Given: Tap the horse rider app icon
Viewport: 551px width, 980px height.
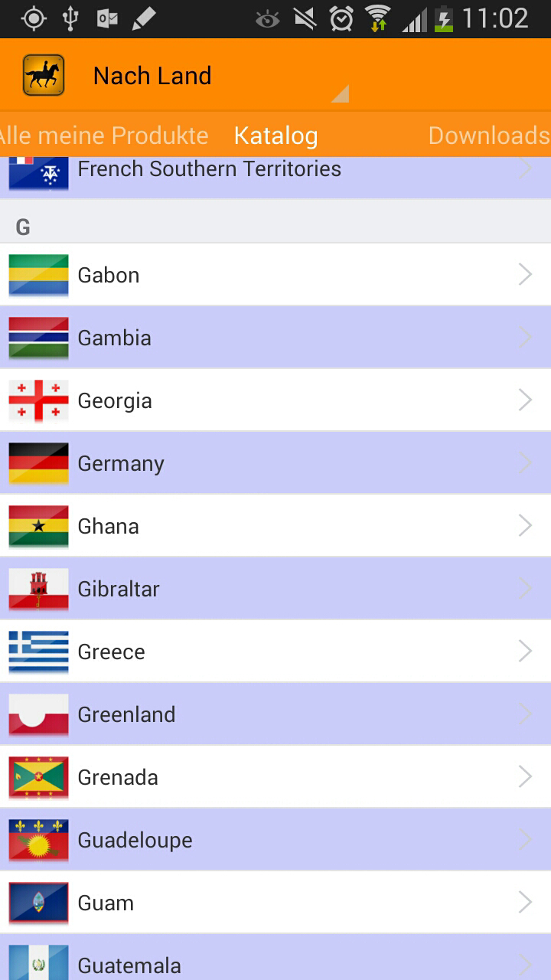Looking at the screenshot, I should [x=44, y=75].
